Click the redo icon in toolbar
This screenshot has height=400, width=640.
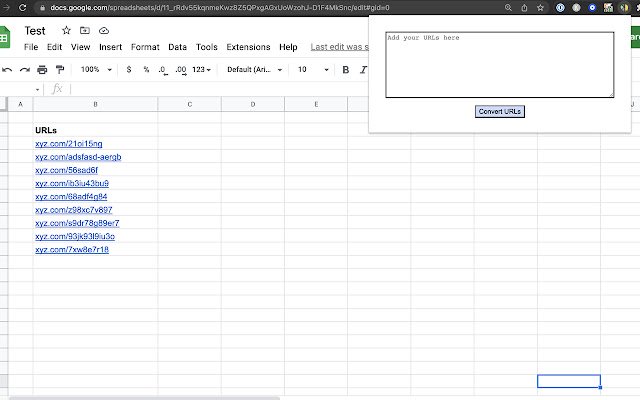pos(24,70)
